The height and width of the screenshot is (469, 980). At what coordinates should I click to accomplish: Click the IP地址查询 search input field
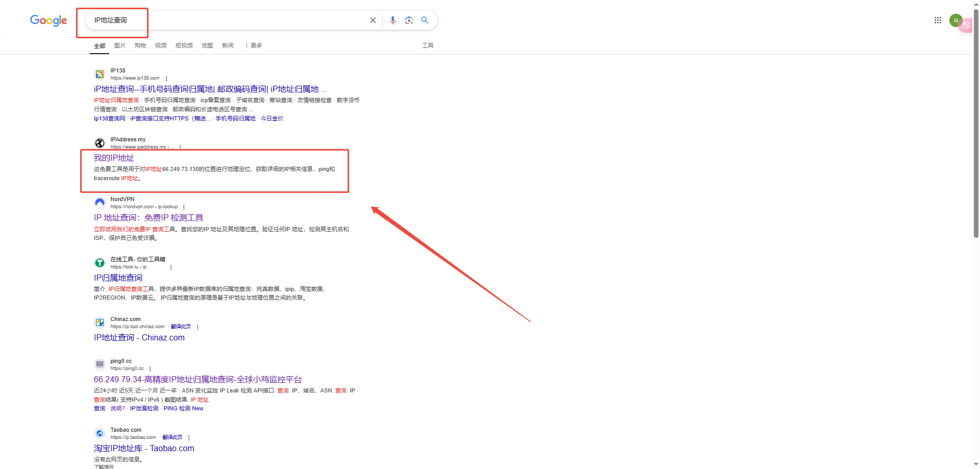230,20
